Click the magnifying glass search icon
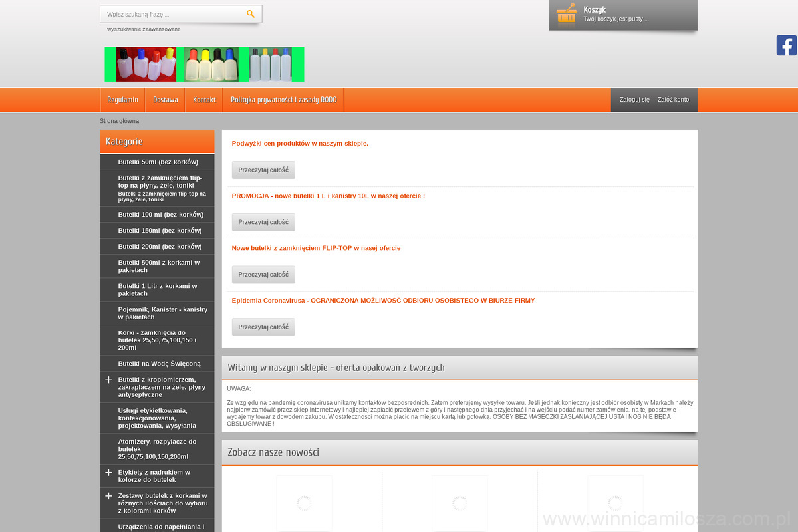The height and width of the screenshot is (532, 798). (251, 14)
